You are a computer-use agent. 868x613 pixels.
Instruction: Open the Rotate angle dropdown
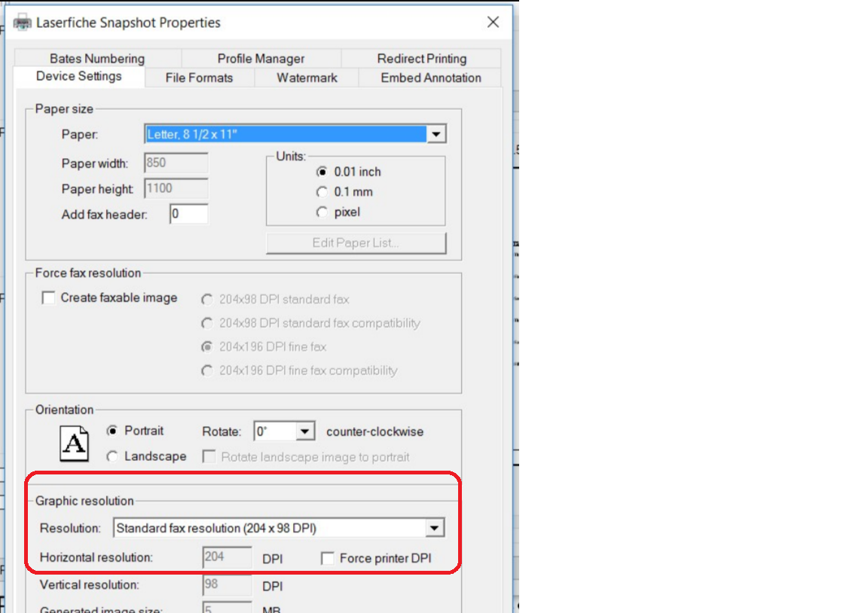tap(304, 431)
